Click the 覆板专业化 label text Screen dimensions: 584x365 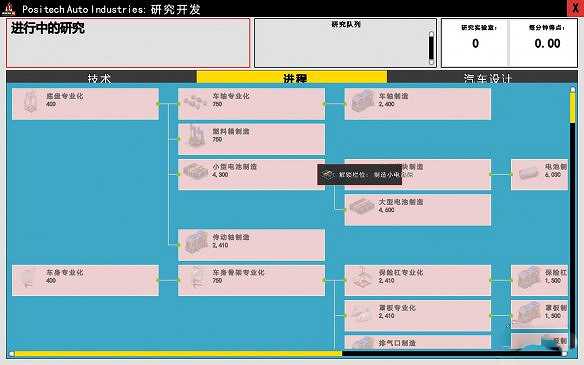click(397, 308)
